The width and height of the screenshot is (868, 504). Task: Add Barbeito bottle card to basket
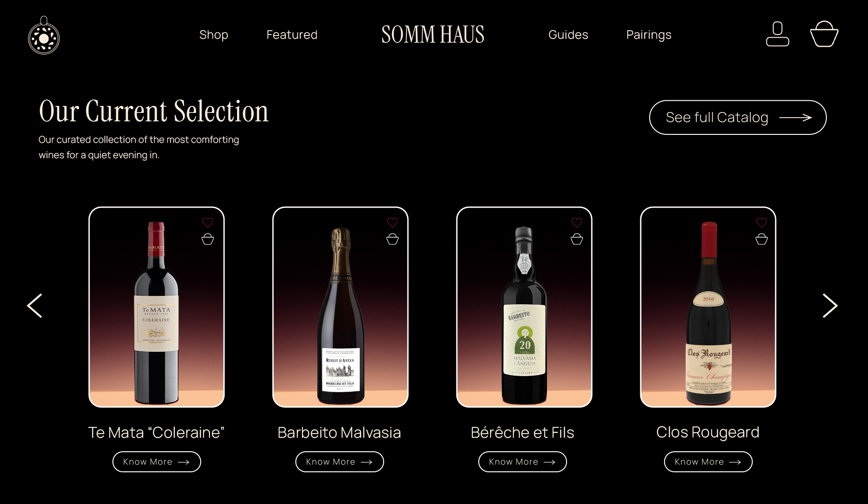[577, 239]
